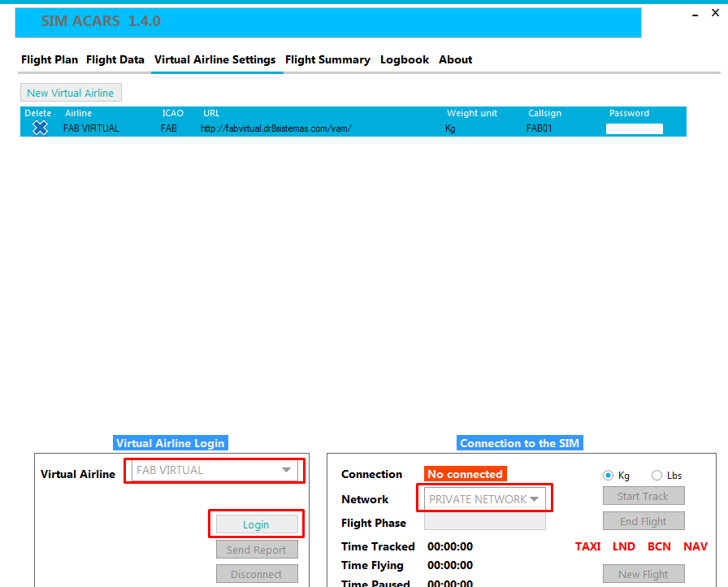Show the About tab
728x587 pixels.
[455, 59]
